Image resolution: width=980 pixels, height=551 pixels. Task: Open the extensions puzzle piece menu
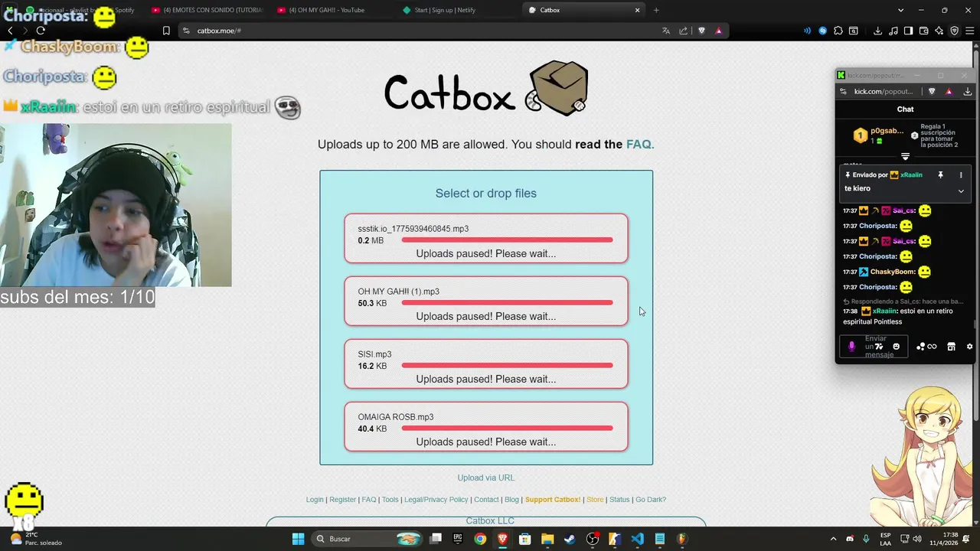(x=838, y=31)
